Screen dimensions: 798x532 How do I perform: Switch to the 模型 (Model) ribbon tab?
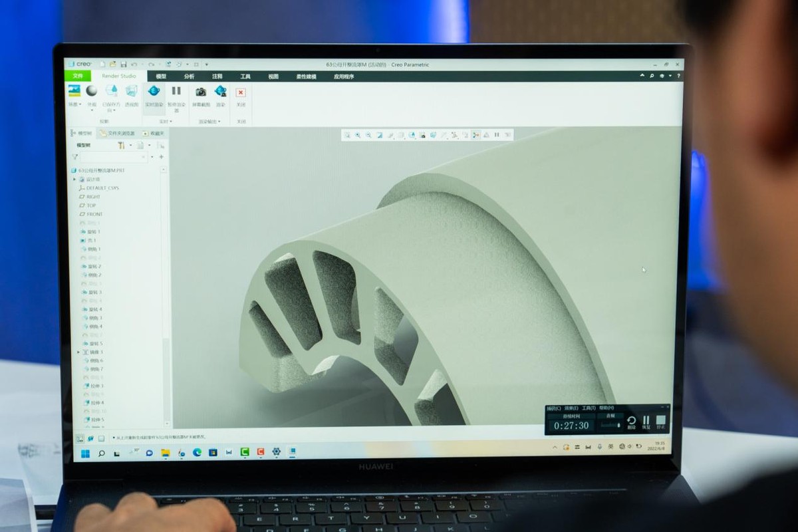[x=161, y=76]
